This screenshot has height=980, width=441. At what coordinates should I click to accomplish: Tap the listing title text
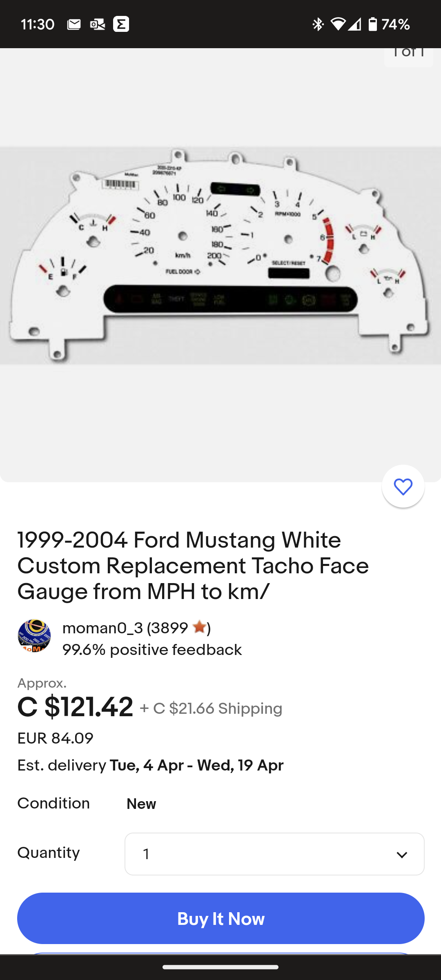pos(193,566)
